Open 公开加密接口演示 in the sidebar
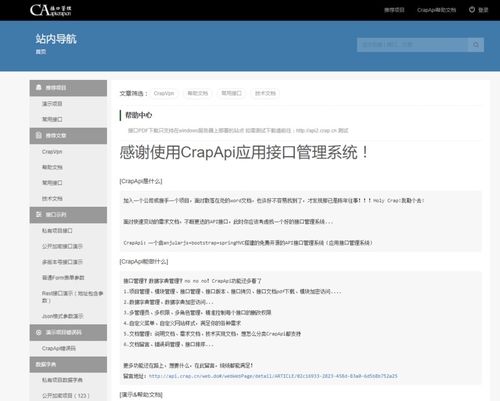This screenshot has height=401, width=500. pyautogui.click(x=62, y=246)
